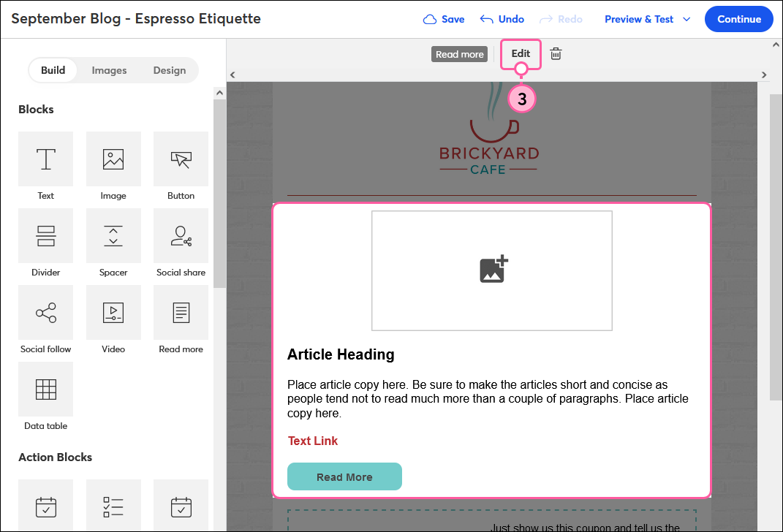Viewport: 783px width, 532px height.
Task: Click the red Text Link
Action: [x=313, y=441]
